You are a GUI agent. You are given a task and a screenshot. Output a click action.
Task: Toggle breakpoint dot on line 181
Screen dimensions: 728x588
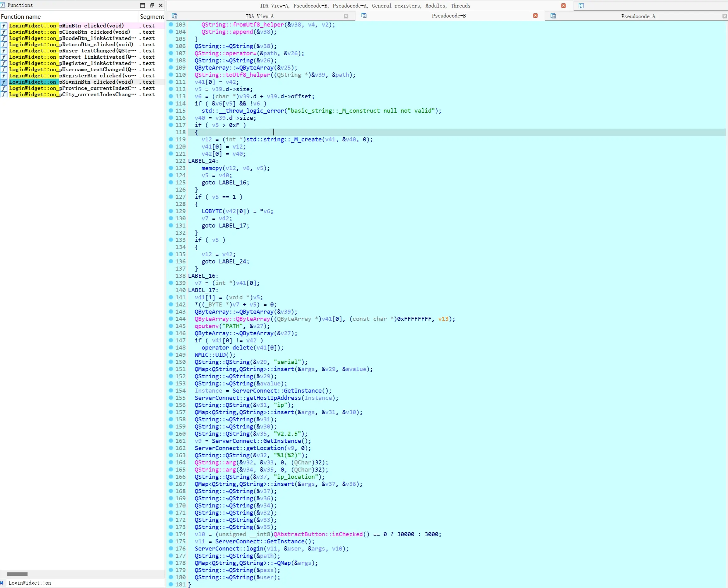click(171, 584)
